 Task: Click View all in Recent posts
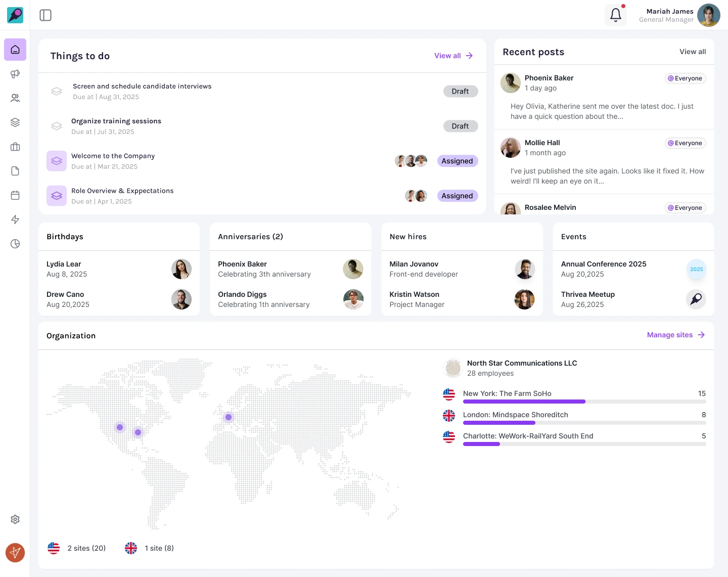pos(692,52)
